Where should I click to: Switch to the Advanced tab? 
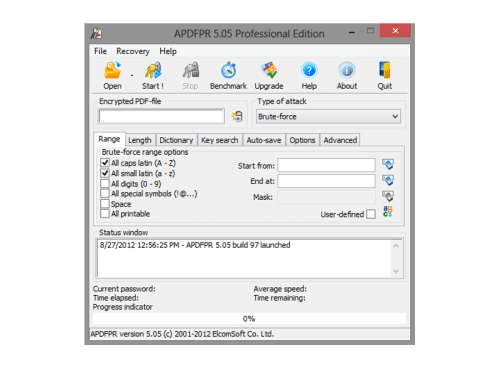(340, 140)
